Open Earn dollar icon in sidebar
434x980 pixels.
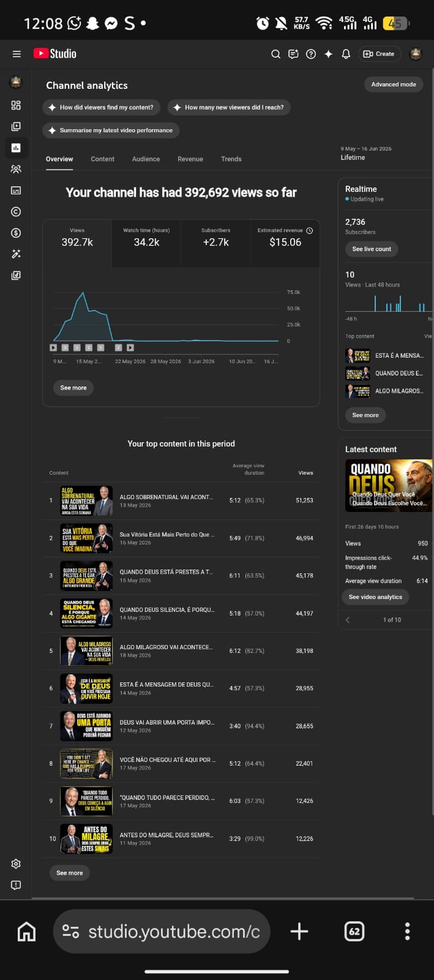tap(16, 233)
